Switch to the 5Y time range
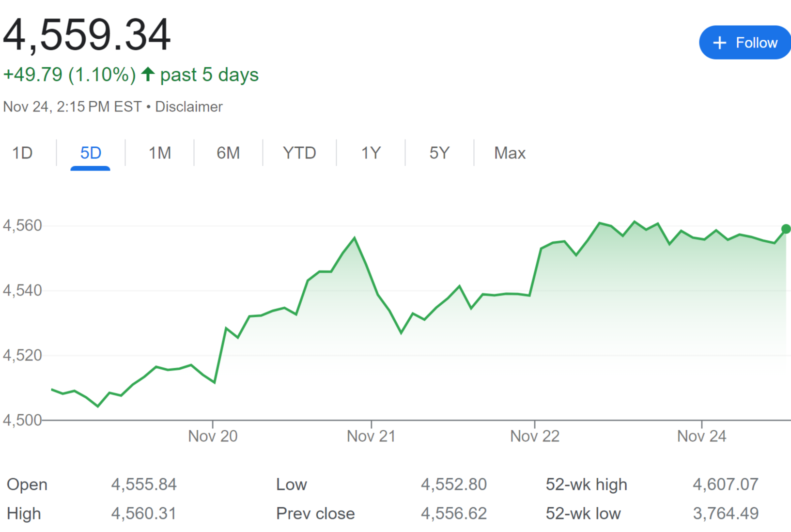Screen dimensions: 791x532 439,153
